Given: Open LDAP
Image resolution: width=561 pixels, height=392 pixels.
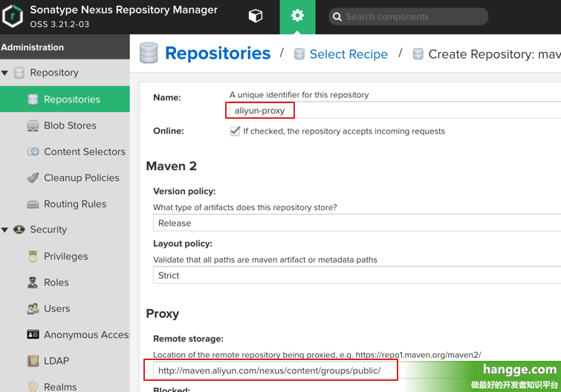Looking at the screenshot, I should pos(56,361).
